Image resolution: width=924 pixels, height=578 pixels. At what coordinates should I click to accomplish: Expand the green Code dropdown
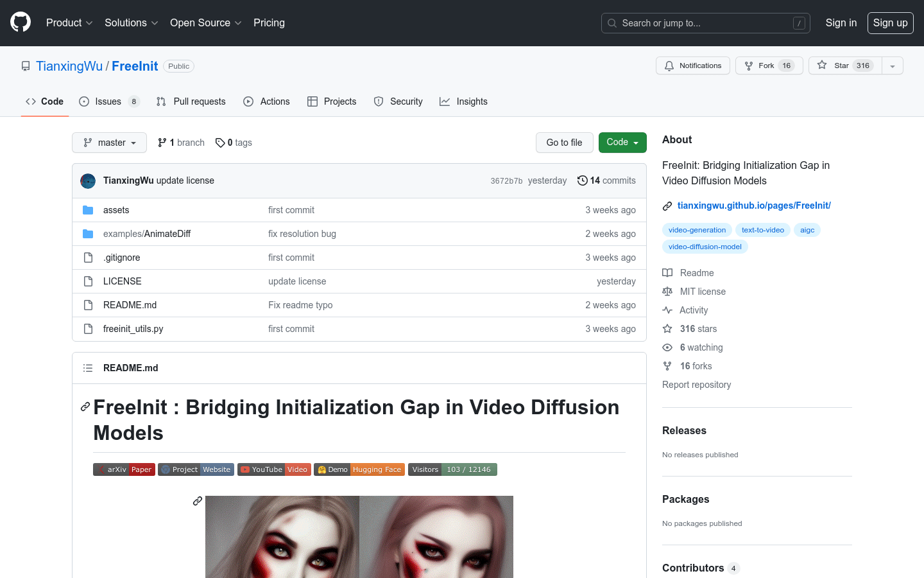(622, 143)
